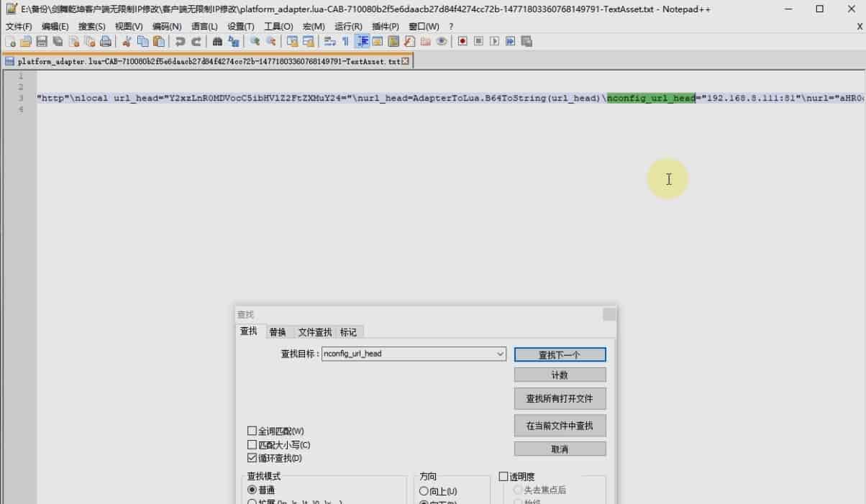This screenshot has width=866, height=504.
Task: Expand the 查找目标 dropdown arrow
Action: [x=501, y=354]
